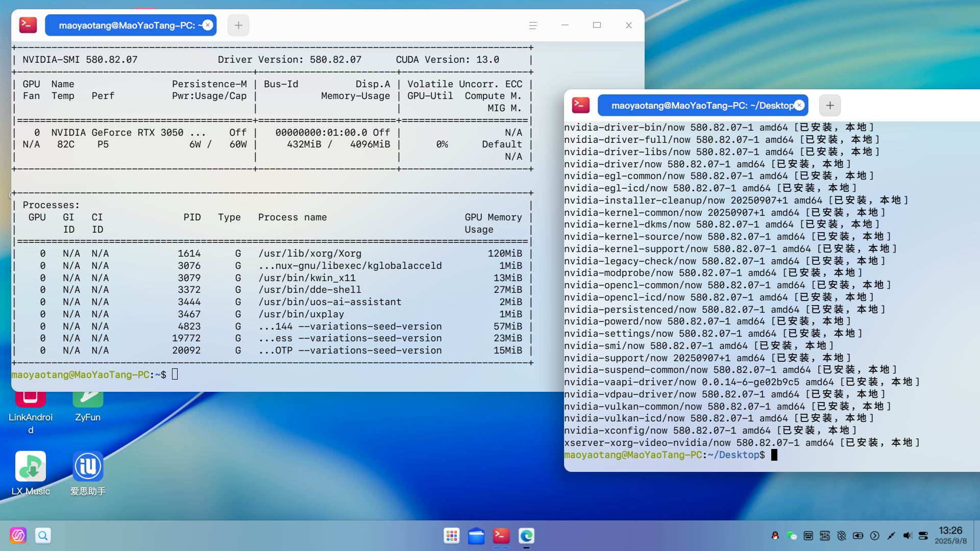Open the file manager in dock
This screenshot has height=551, width=980.
(x=476, y=535)
